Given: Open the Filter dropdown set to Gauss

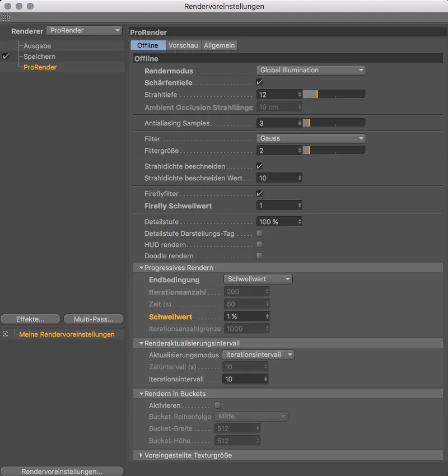Looking at the screenshot, I should [311, 138].
